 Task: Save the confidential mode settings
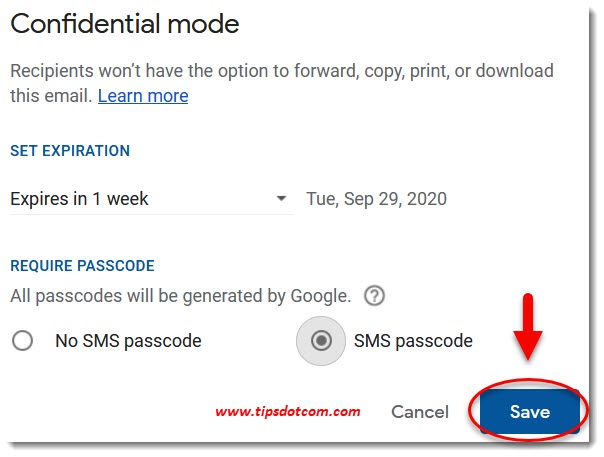coord(530,412)
